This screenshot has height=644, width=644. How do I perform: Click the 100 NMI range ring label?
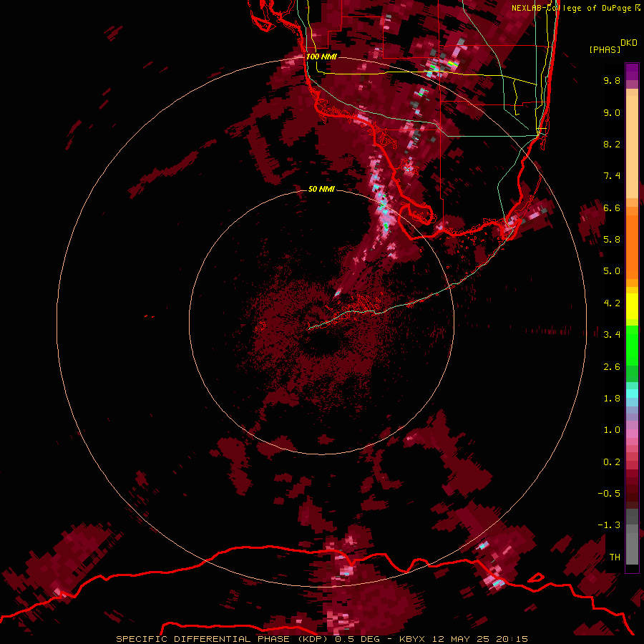(x=321, y=57)
